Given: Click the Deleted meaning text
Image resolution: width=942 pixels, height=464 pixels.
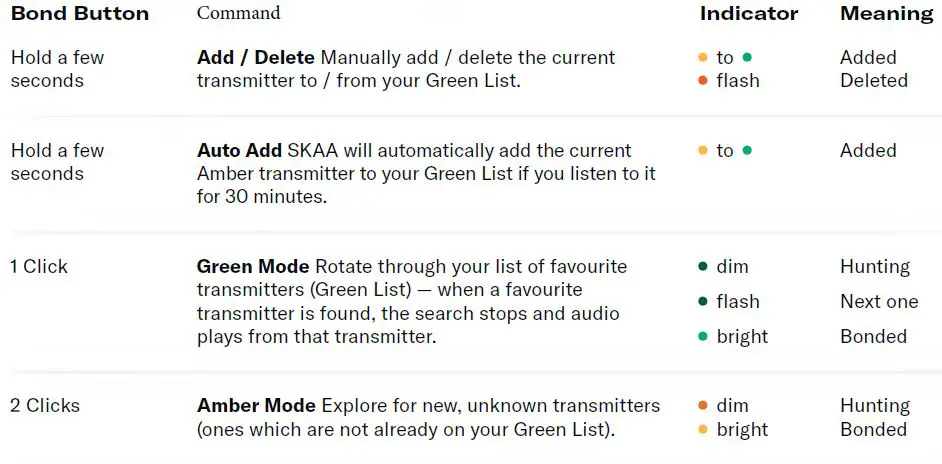Looking at the screenshot, I should coord(873,81).
